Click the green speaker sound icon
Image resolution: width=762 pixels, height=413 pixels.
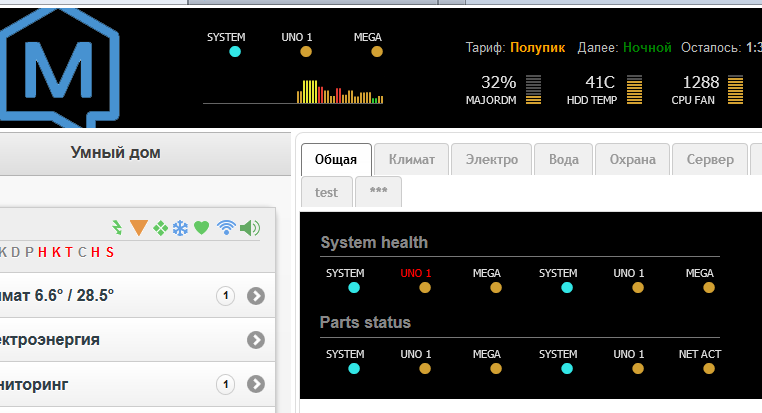[249, 228]
